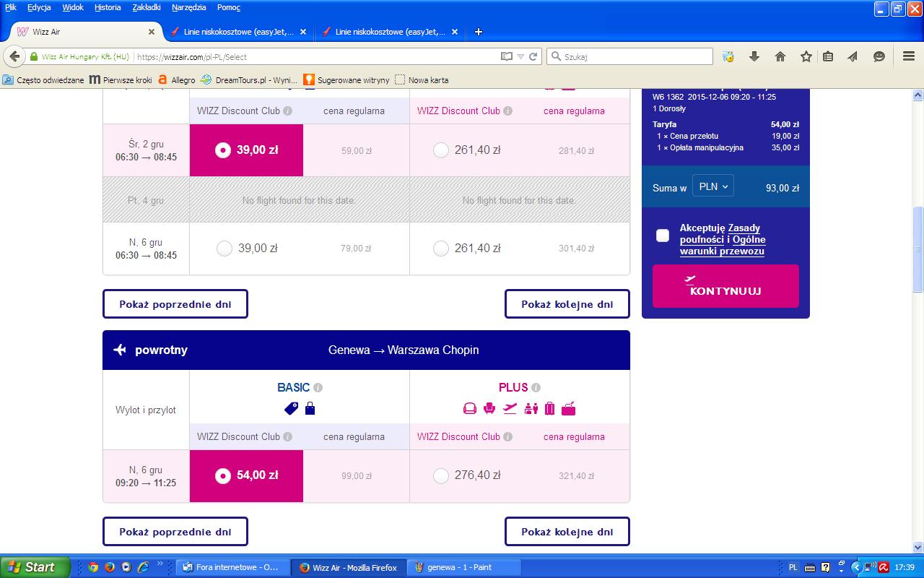Open a new tab with the plus button

478,32
